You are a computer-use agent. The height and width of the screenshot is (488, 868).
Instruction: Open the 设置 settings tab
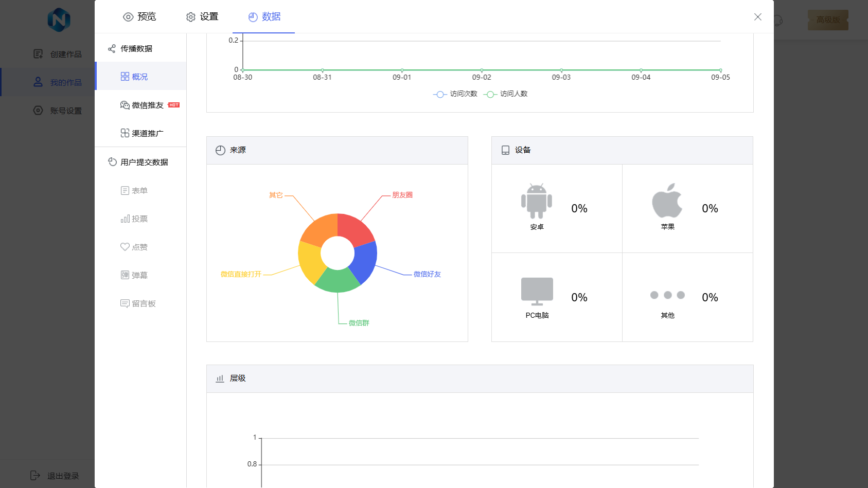coord(202,17)
